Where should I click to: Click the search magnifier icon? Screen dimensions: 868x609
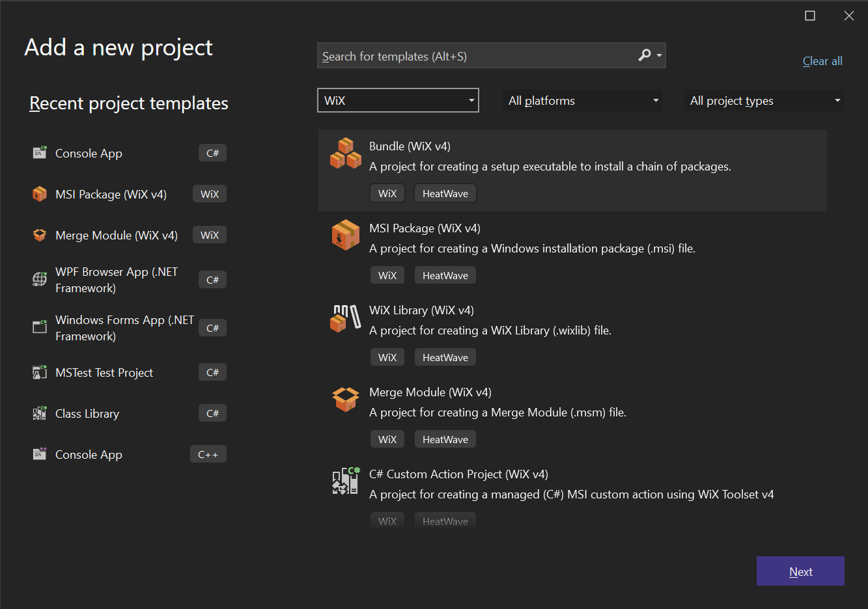click(x=644, y=56)
